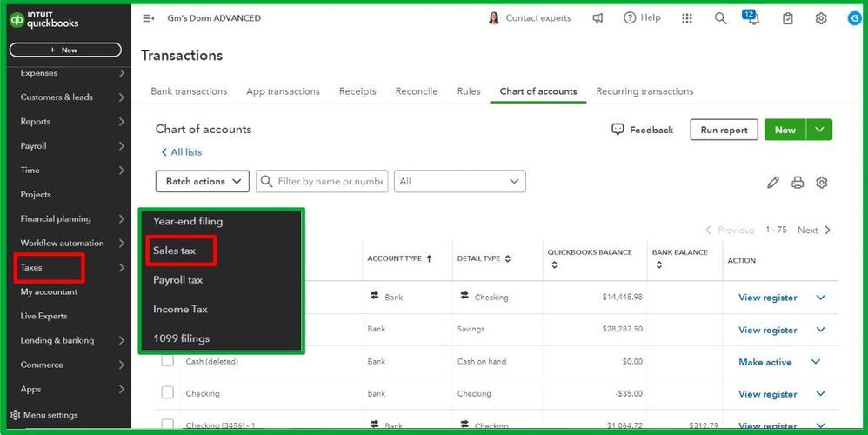
Task: Click the green New account button
Action: [x=785, y=130]
